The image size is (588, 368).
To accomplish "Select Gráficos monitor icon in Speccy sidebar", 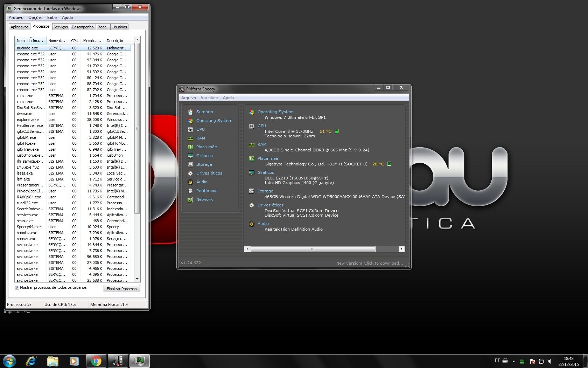I will pos(190,156).
